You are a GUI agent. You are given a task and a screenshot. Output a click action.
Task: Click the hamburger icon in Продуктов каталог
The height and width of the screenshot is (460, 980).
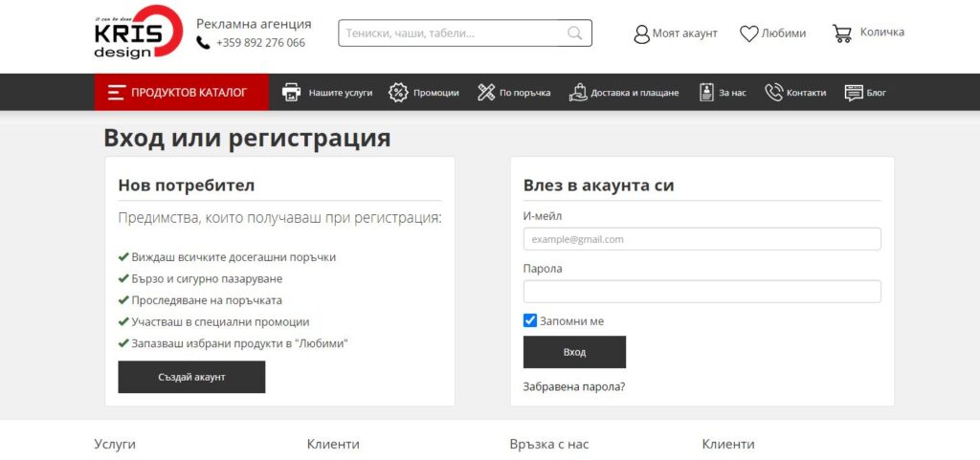pyautogui.click(x=116, y=93)
